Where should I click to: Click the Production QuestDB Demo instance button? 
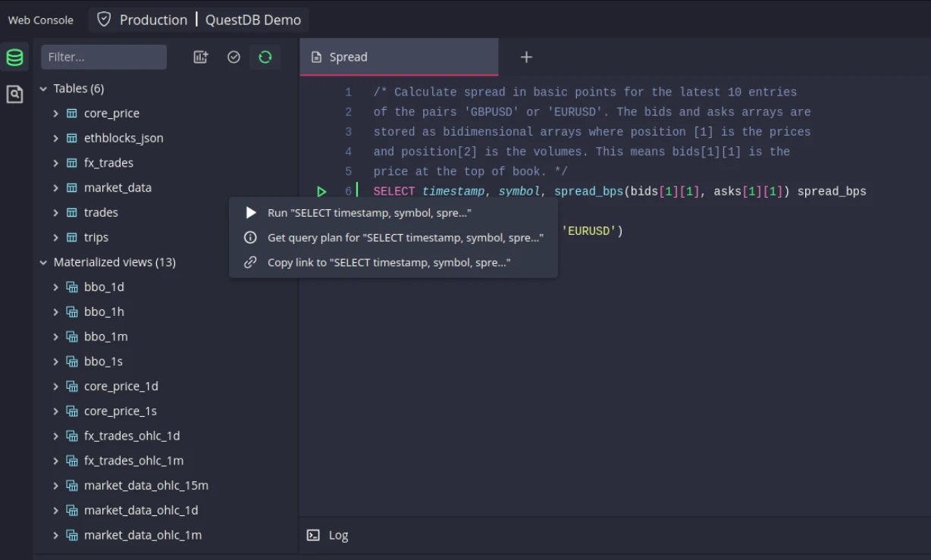tap(199, 20)
